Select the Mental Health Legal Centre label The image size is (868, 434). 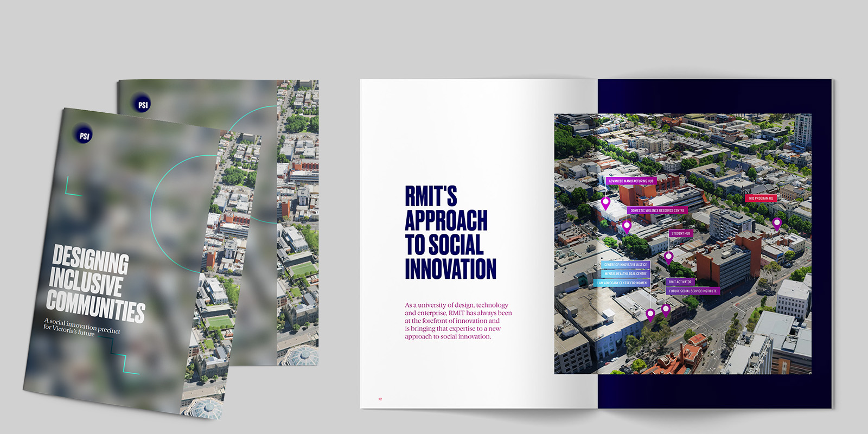click(x=626, y=273)
